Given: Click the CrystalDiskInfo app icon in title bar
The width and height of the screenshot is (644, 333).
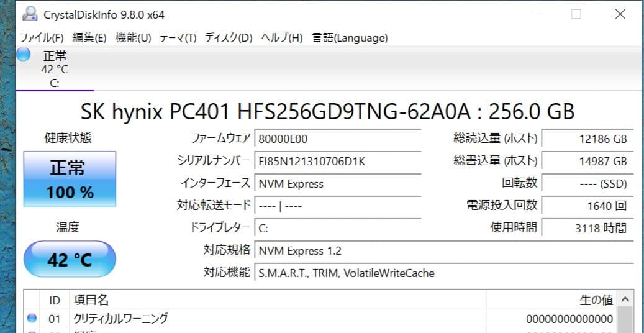Looking at the screenshot, I should [30, 14].
